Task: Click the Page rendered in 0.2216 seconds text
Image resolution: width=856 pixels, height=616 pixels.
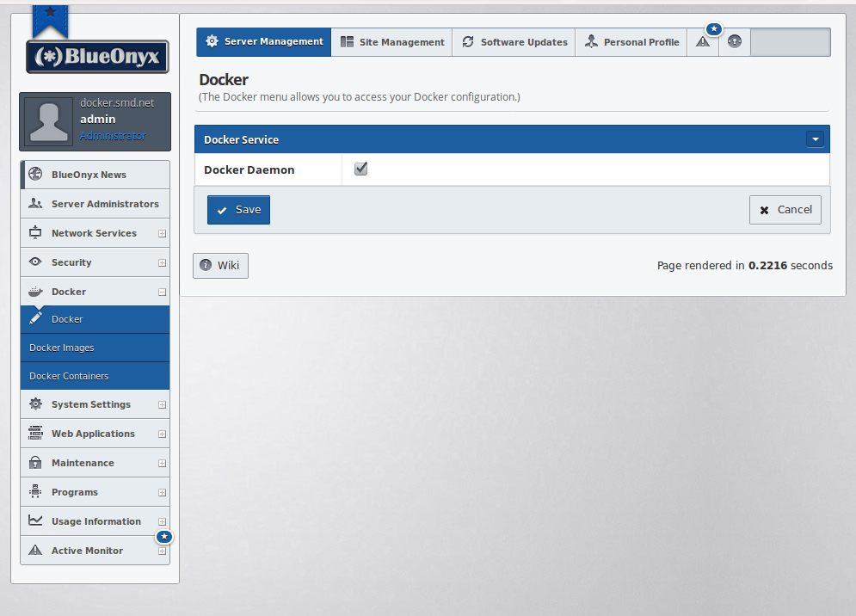Action: pos(745,265)
